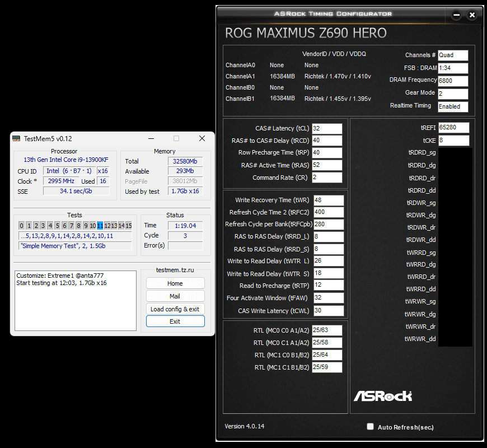Click the CAS# Latency (tCL) field
This screenshot has width=487, height=448.
(327, 128)
